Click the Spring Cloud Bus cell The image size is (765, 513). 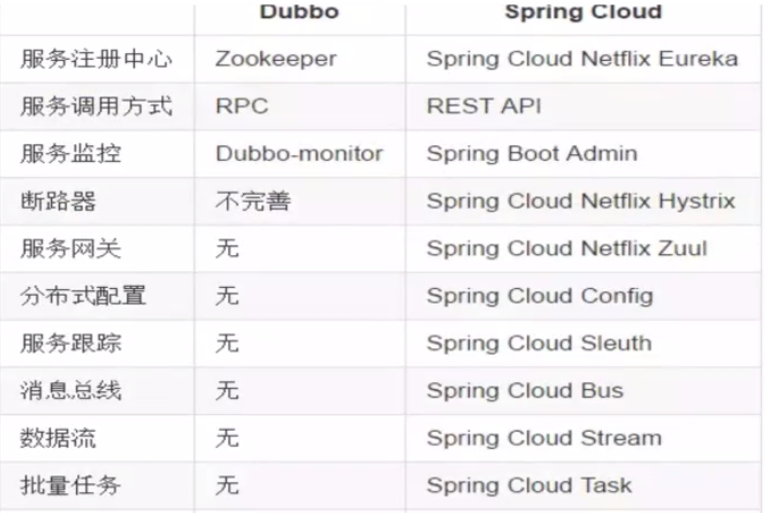[524, 391]
